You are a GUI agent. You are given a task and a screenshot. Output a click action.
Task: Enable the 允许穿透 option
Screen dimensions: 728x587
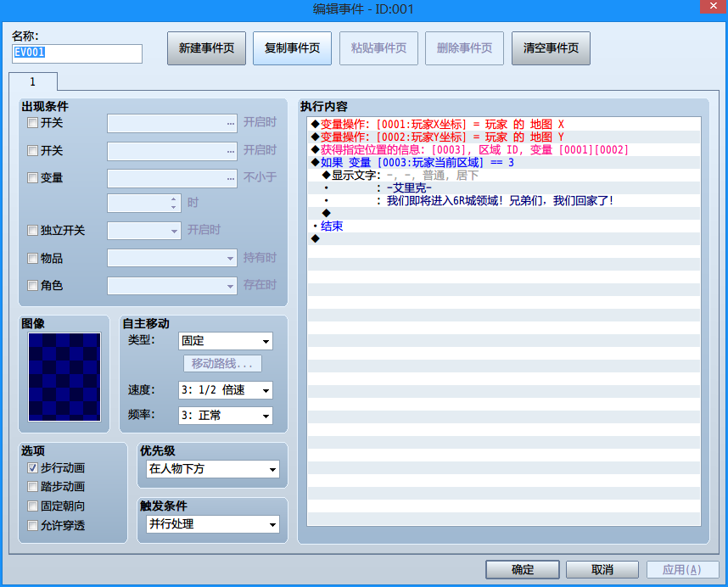[x=32, y=525]
